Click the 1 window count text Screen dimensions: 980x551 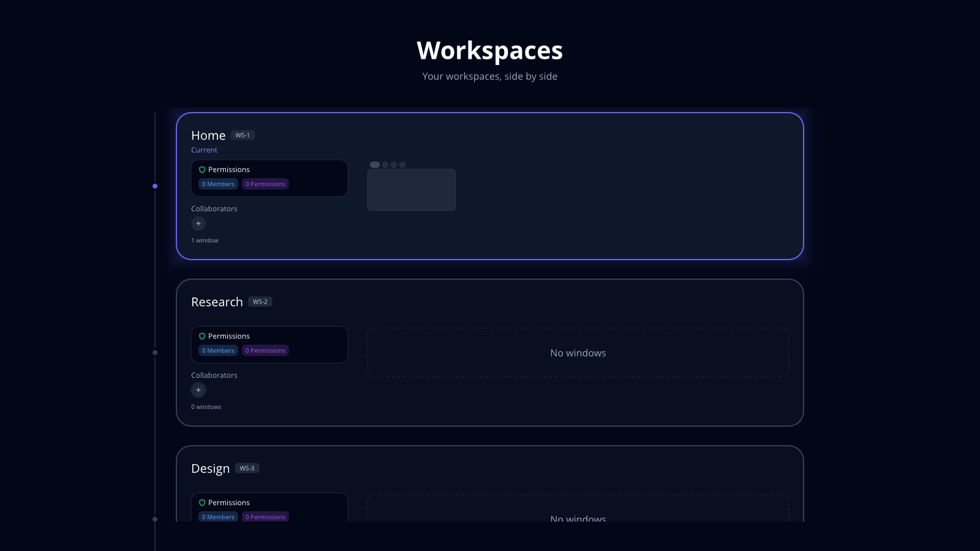[205, 241]
